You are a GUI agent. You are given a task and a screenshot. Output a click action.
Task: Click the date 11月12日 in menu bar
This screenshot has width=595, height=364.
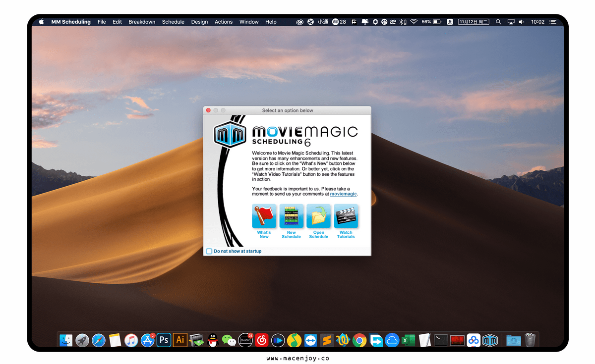pos(474,22)
